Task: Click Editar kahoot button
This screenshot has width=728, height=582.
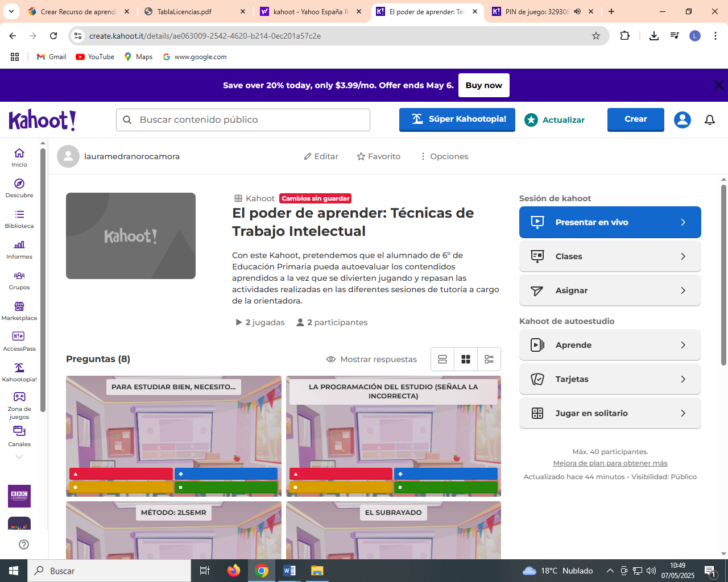Action: click(x=321, y=156)
